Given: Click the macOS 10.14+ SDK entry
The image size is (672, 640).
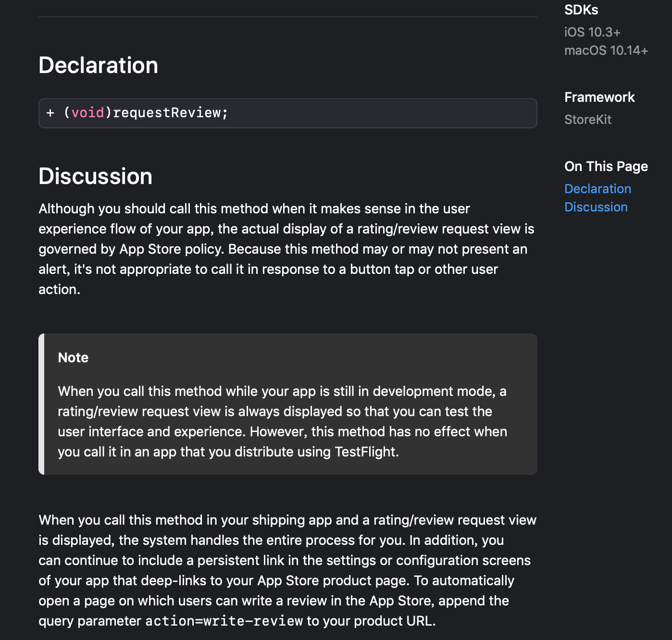Looking at the screenshot, I should [606, 50].
